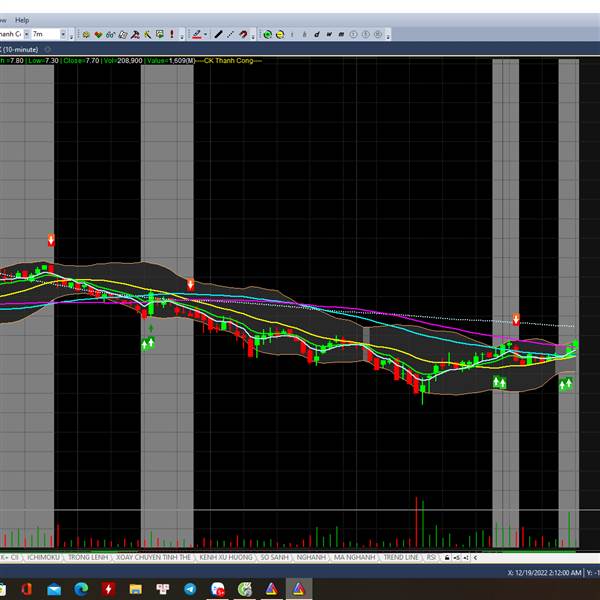Expand toolbar options after circled icons
Image resolution: width=600 pixels, height=600 pixels.
pos(388,36)
